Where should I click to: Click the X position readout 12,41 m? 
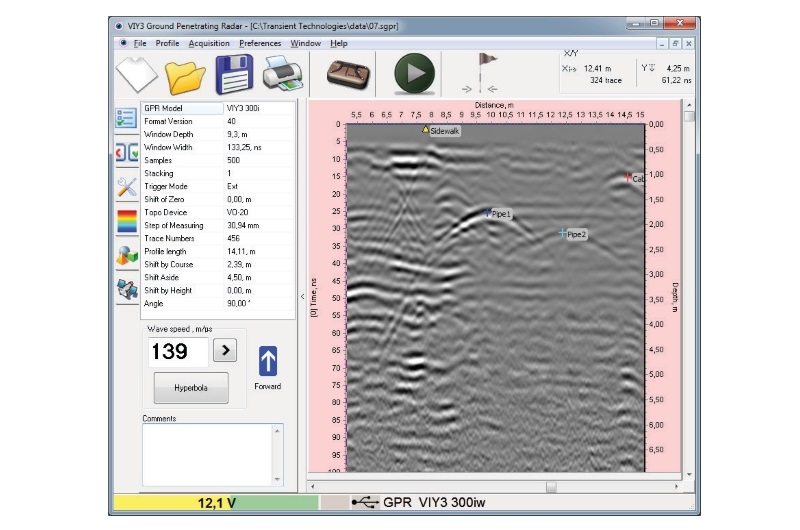point(597,68)
